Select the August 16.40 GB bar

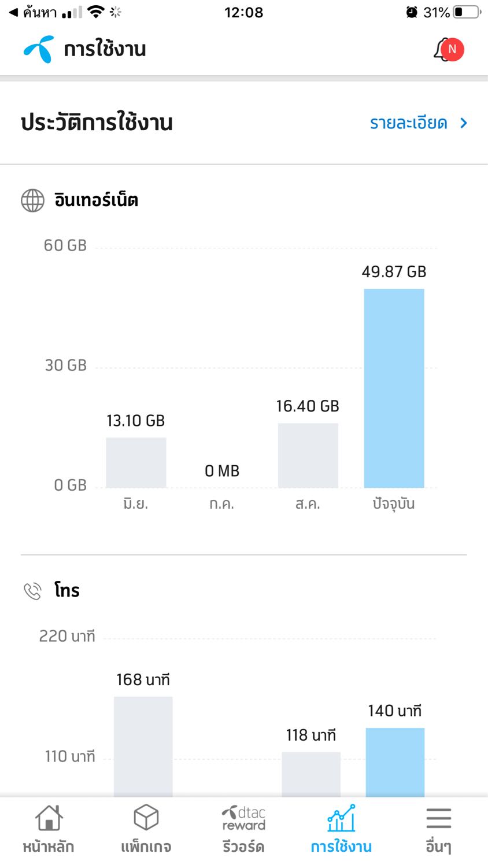308,455
